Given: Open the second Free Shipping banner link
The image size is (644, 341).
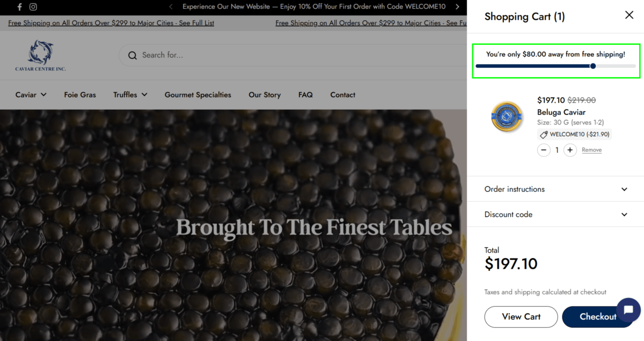Looking at the screenshot, I should point(371,23).
